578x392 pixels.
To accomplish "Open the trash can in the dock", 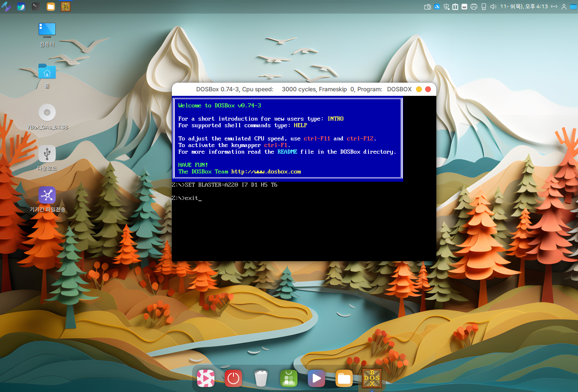I will click(261, 378).
